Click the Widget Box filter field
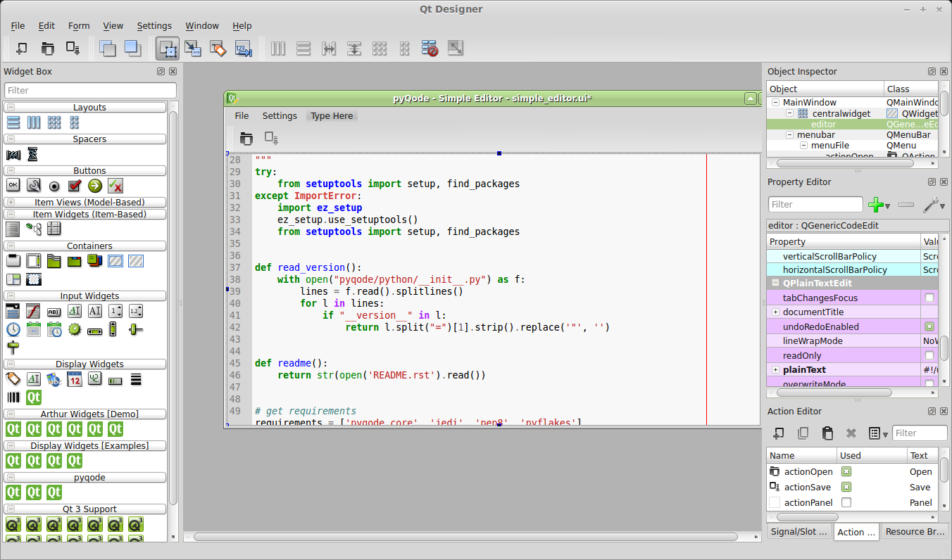 click(x=90, y=91)
